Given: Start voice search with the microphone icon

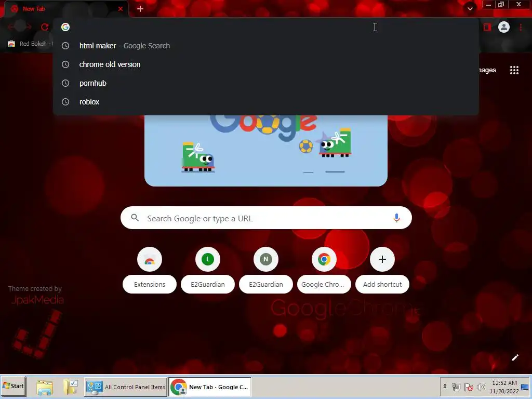Looking at the screenshot, I should pyautogui.click(x=396, y=218).
